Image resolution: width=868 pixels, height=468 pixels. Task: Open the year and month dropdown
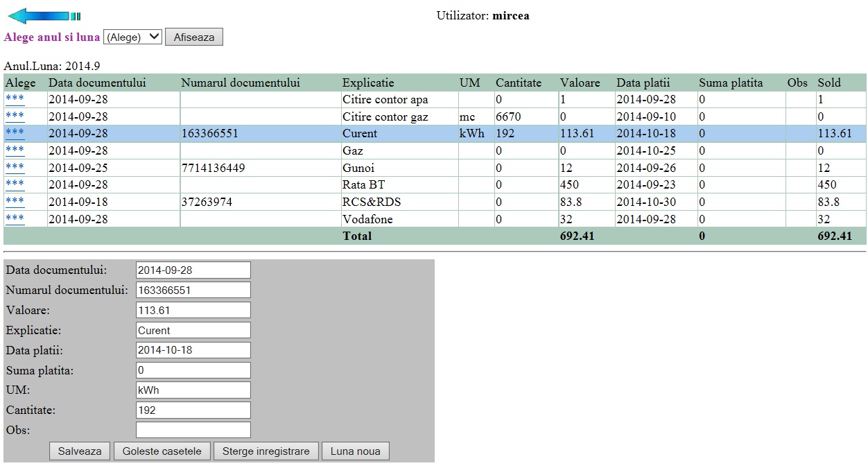tap(132, 37)
